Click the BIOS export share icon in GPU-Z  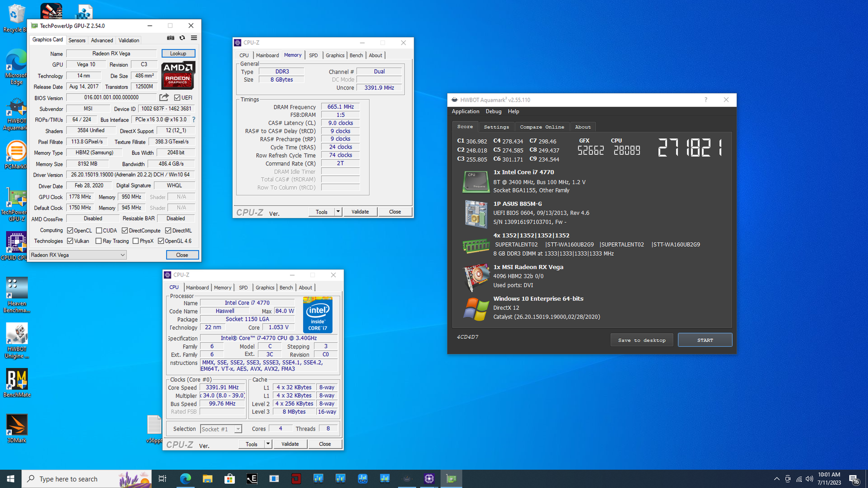[x=164, y=97]
